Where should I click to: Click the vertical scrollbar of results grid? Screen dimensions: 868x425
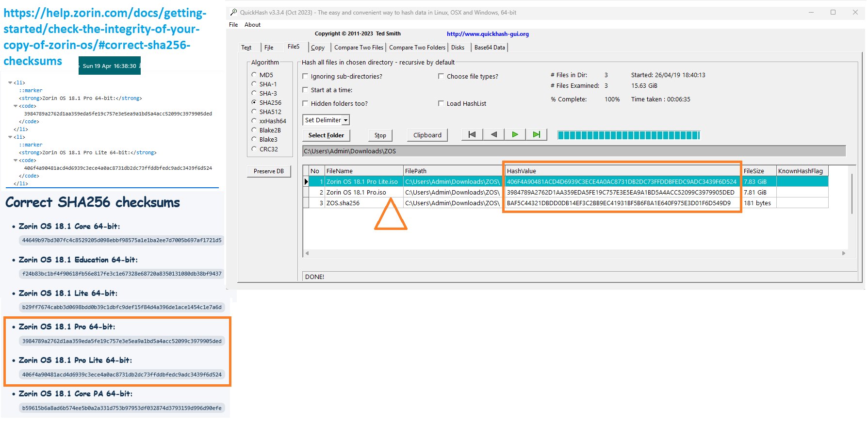[852, 194]
